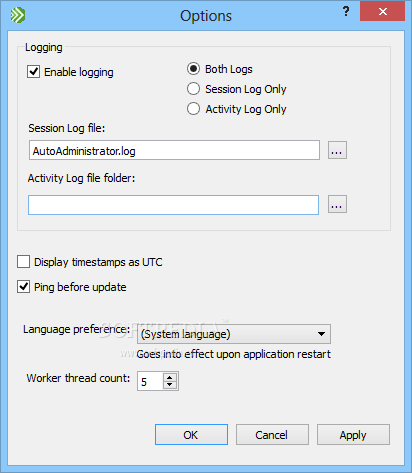Open the Language preference dropdown

[234, 334]
